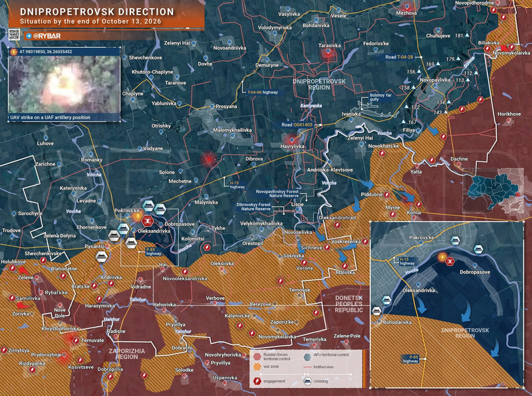Click the engagement marker right of Voskresenka
This screenshot has height=396, width=532.
click(365, 241)
